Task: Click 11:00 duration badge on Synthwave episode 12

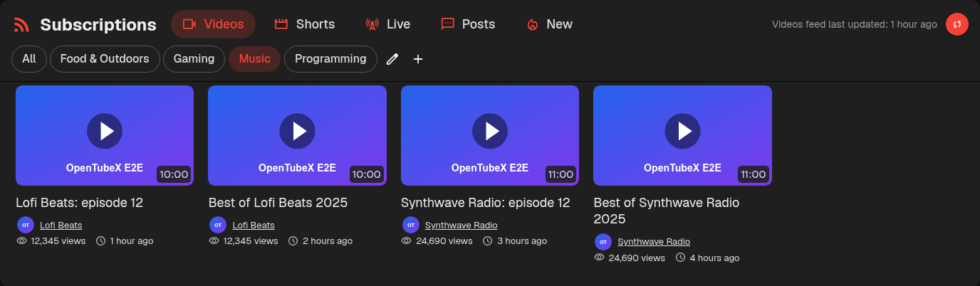Action: click(x=561, y=174)
